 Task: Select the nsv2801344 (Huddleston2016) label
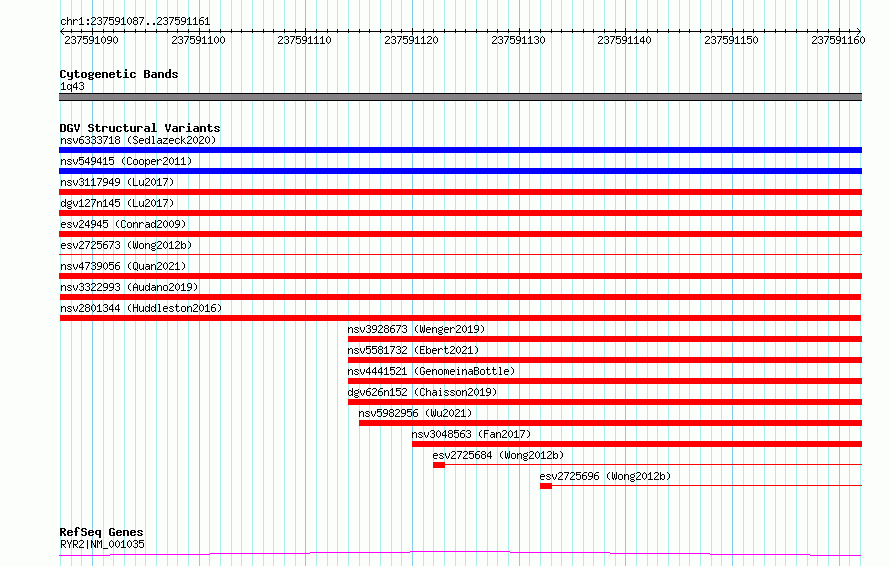(141, 308)
